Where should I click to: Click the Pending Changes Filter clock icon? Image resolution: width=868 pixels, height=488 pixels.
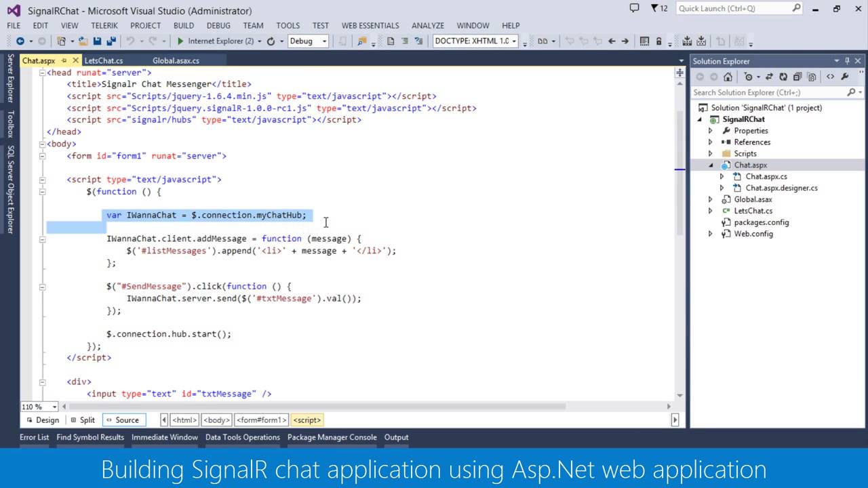pos(748,77)
